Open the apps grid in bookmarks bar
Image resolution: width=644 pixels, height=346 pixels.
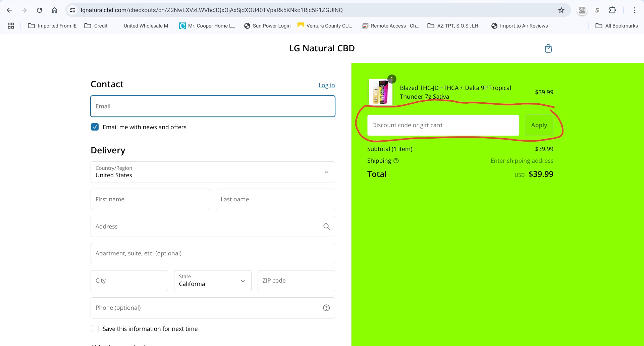click(x=11, y=26)
